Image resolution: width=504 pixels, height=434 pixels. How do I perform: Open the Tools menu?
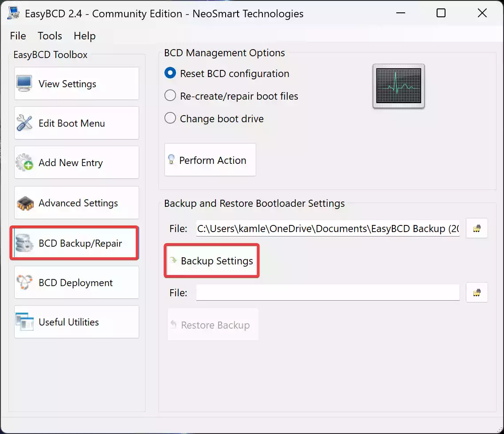50,36
